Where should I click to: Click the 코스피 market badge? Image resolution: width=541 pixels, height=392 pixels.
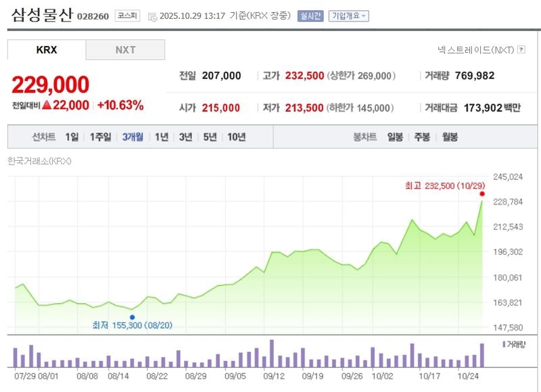click(x=128, y=16)
